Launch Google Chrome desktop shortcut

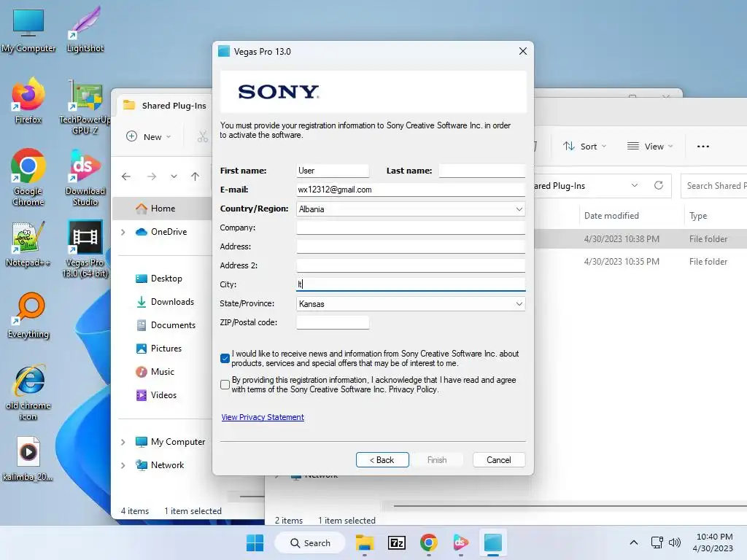click(28, 177)
